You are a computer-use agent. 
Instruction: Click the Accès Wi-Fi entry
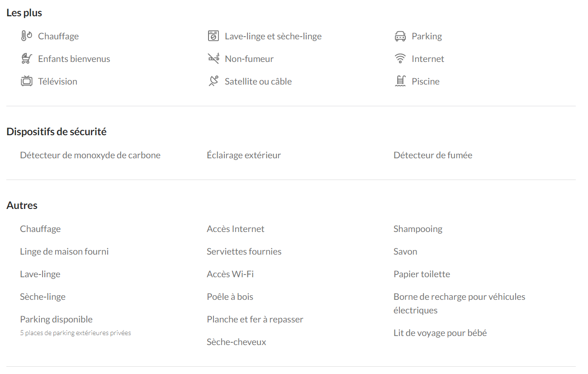pyautogui.click(x=230, y=274)
